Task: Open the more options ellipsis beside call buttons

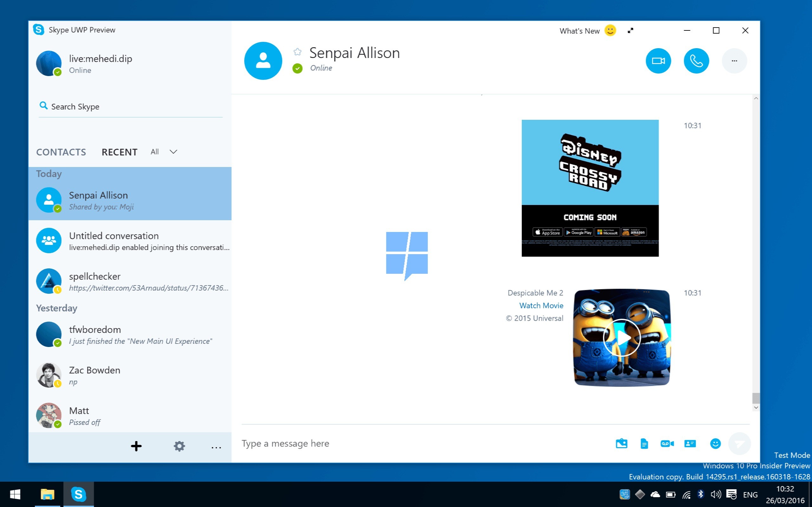Action: click(x=734, y=61)
